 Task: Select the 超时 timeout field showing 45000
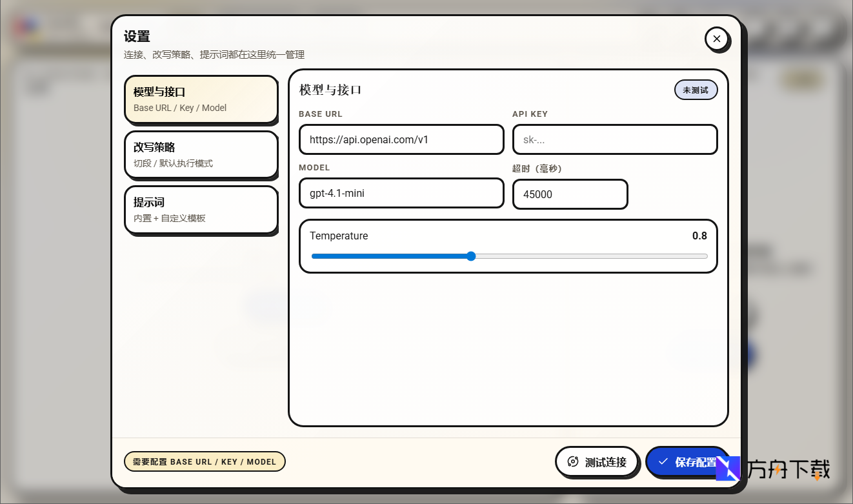(x=570, y=194)
